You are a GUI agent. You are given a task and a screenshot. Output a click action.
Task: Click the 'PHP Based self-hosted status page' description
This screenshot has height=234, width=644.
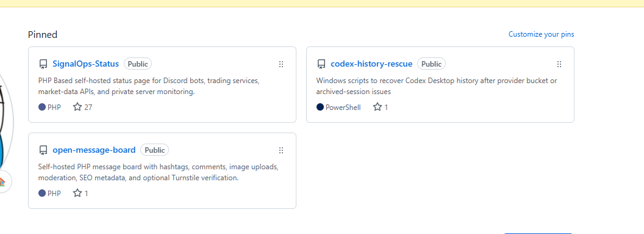coord(149,86)
